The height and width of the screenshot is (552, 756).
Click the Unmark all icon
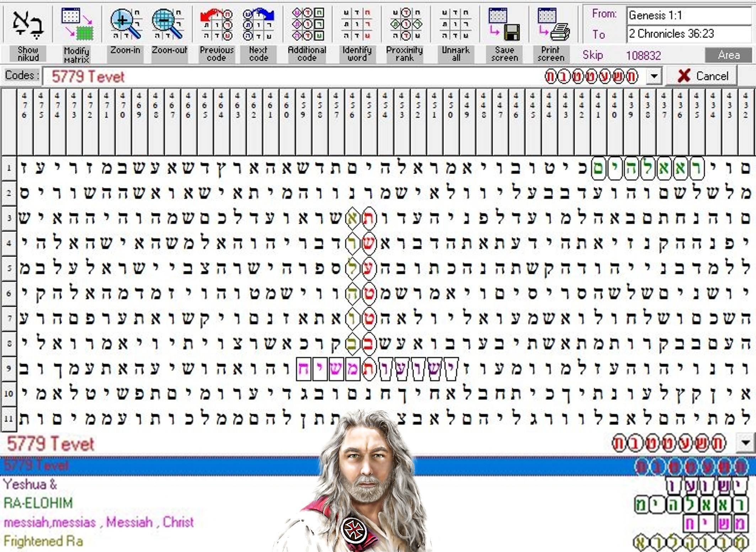[x=456, y=24]
